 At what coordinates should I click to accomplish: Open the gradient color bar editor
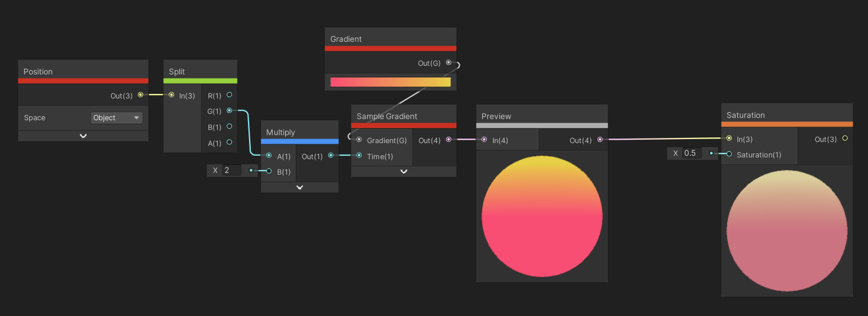point(390,82)
